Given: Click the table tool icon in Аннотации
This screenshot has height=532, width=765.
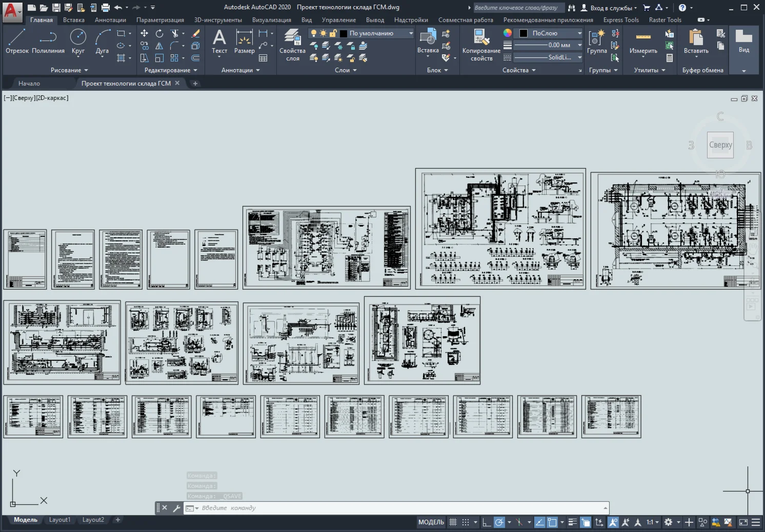Looking at the screenshot, I should coord(263,58).
